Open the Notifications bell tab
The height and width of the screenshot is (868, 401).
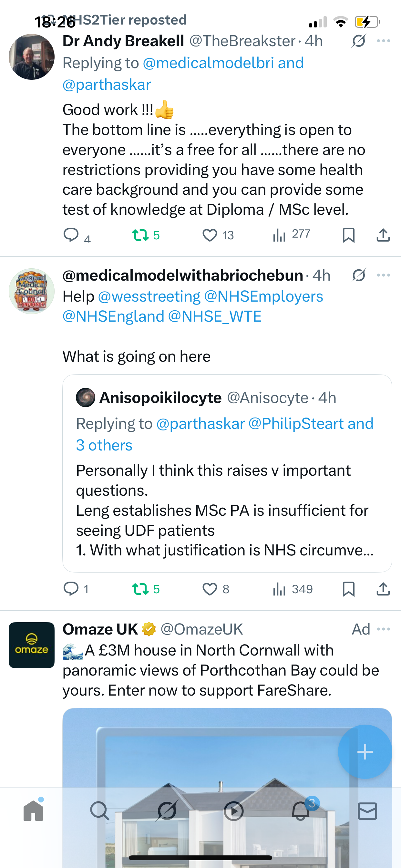(x=301, y=811)
